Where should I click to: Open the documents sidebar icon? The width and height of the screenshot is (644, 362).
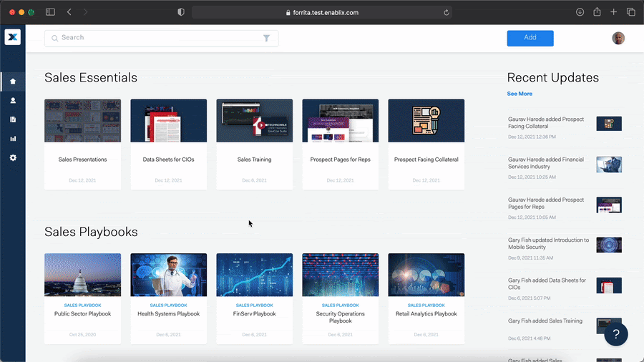tap(13, 119)
